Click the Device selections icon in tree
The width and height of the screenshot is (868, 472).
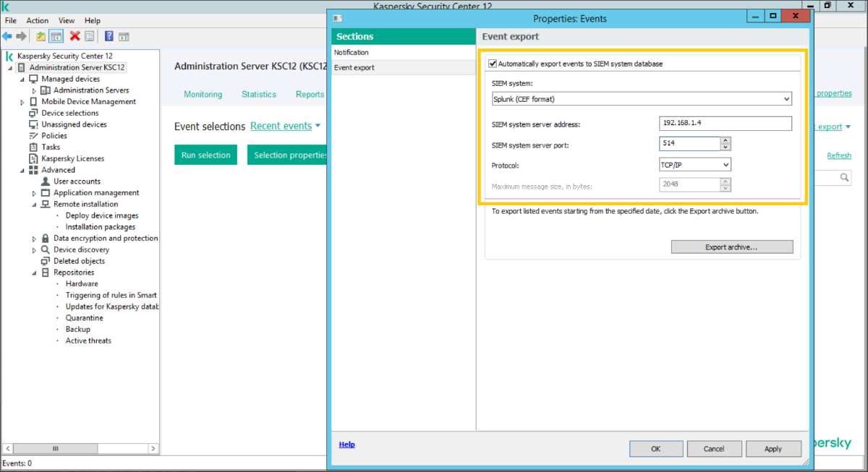click(33, 113)
